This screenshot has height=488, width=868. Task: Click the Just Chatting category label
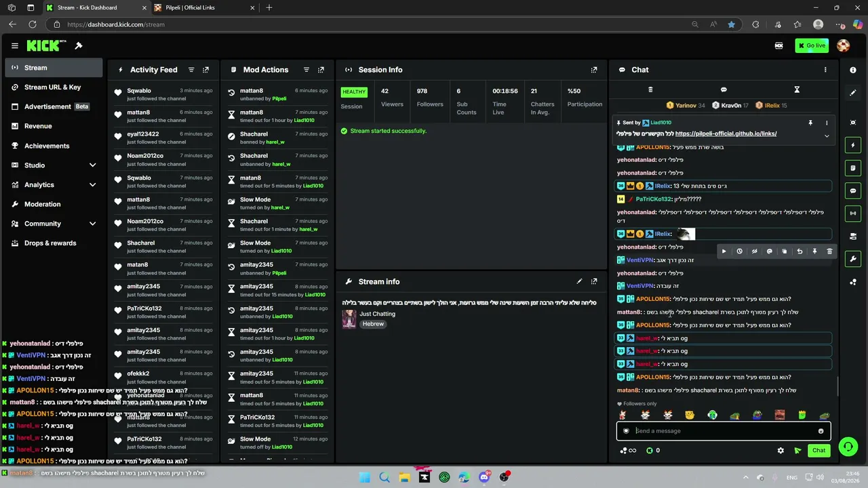pyautogui.click(x=377, y=314)
